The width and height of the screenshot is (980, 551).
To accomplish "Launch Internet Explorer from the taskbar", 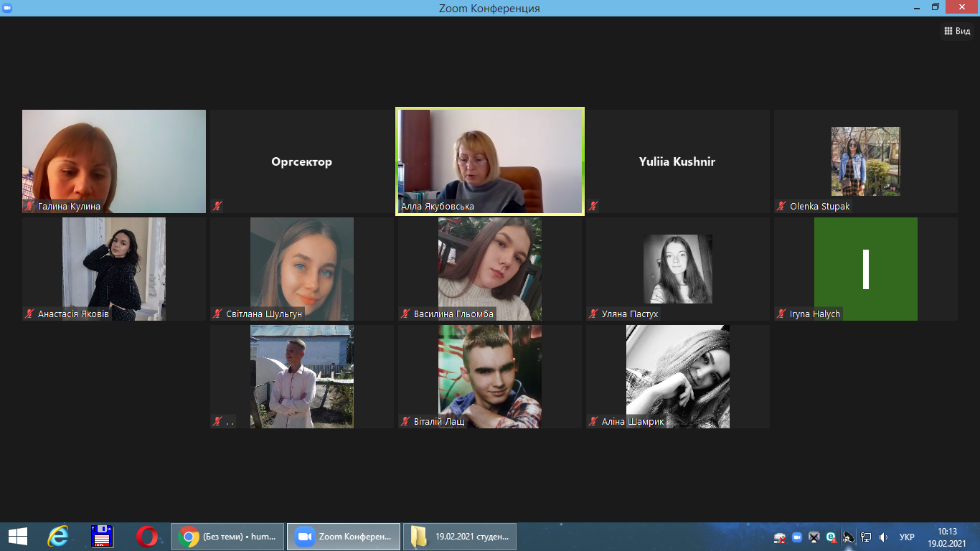I will tap(58, 537).
